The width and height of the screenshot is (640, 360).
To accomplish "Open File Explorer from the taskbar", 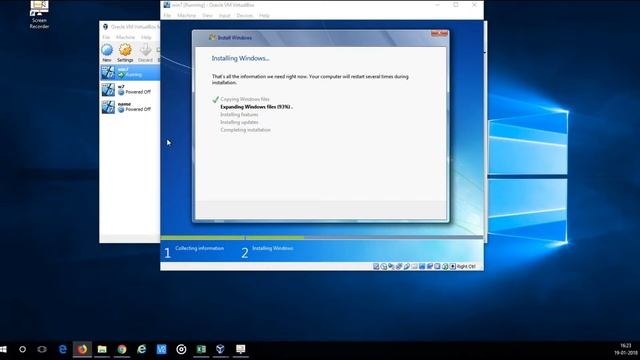I will [x=102, y=349].
